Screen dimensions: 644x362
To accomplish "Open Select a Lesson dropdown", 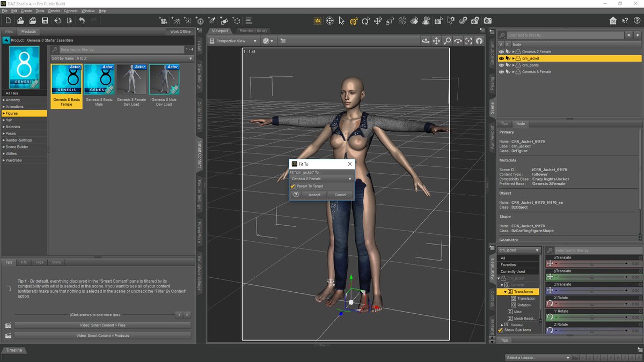I will tap(538, 358).
